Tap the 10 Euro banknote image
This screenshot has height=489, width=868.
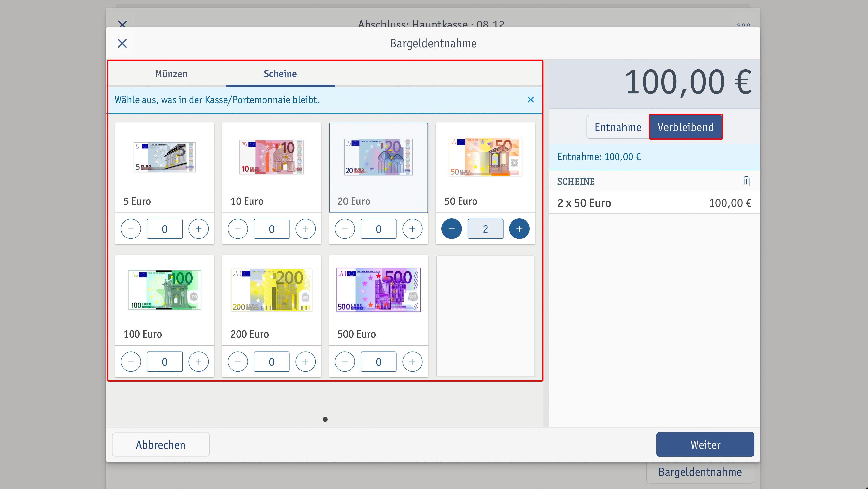point(271,157)
